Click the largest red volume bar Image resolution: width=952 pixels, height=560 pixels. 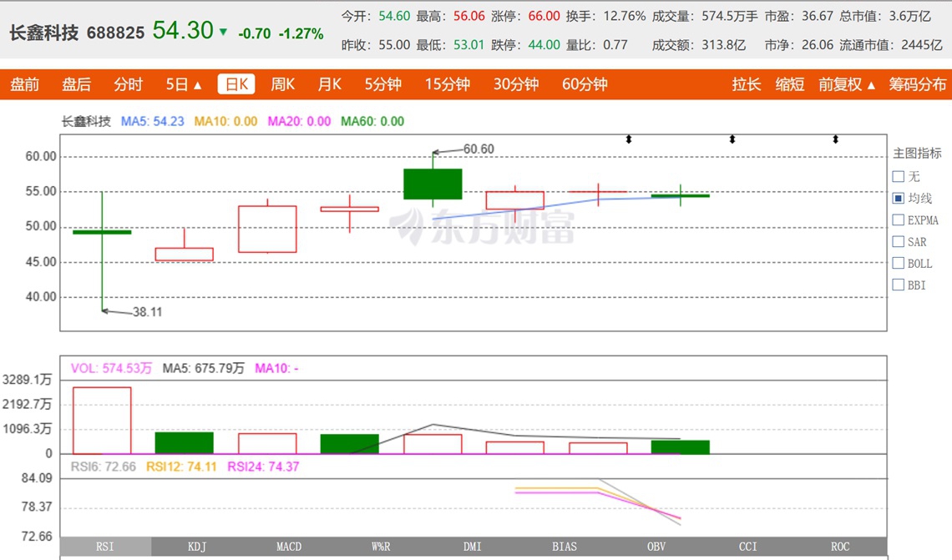coord(102,421)
